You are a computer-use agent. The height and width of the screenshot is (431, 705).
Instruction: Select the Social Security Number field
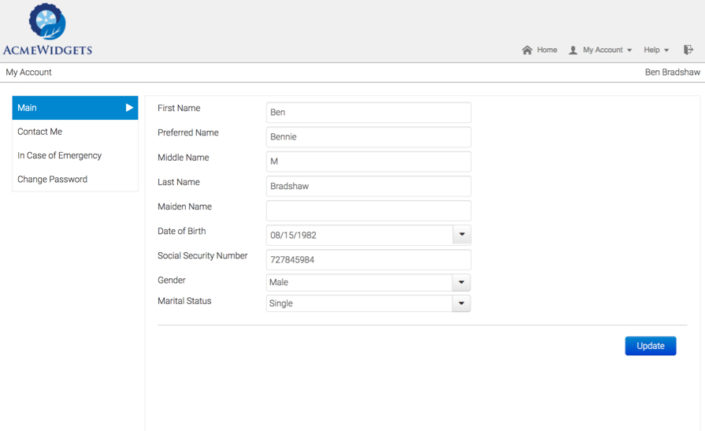pos(367,260)
